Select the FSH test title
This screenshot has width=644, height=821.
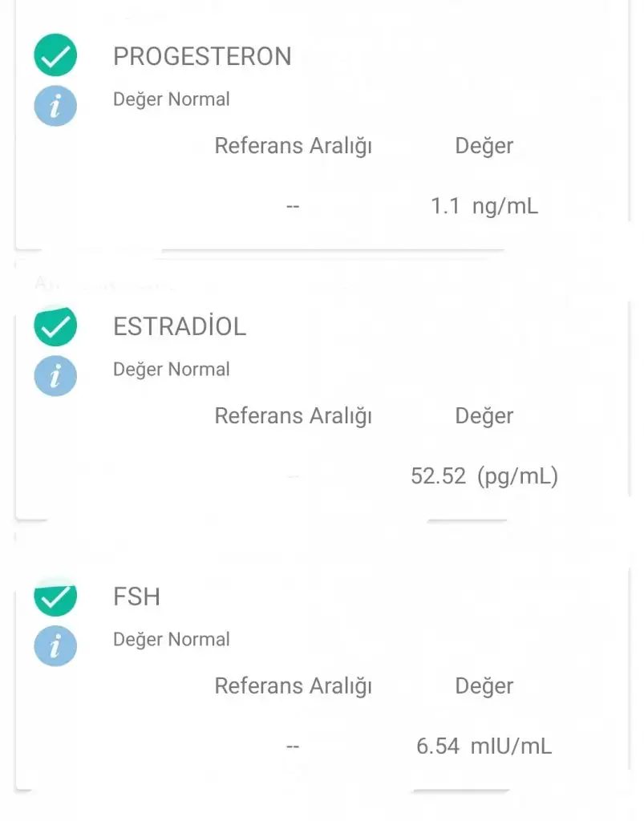pyautogui.click(x=137, y=597)
